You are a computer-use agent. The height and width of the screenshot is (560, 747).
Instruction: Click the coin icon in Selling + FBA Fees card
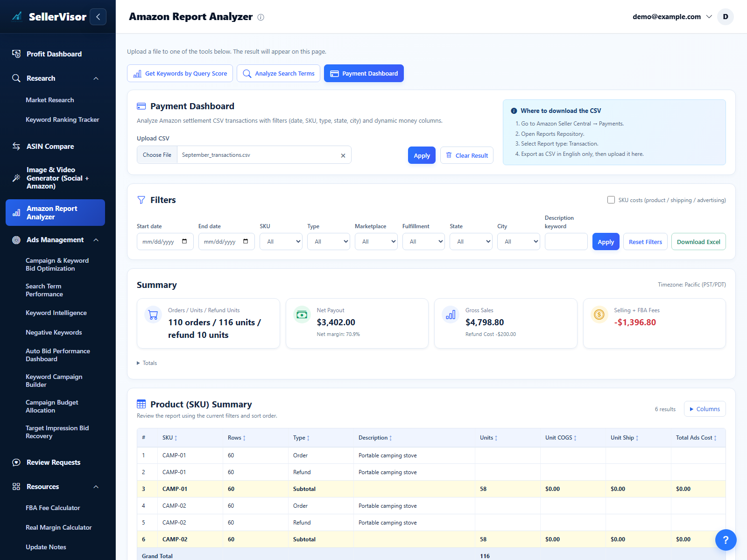(599, 315)
